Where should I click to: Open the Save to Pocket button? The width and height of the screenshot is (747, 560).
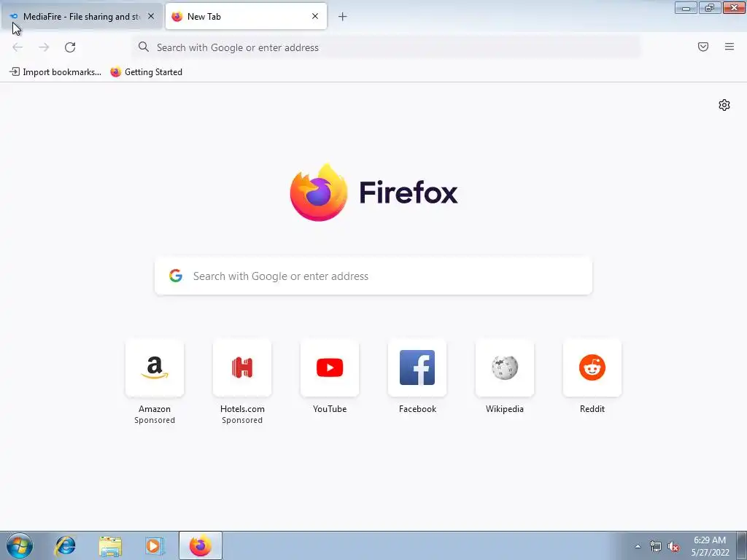tap(703, 47)
